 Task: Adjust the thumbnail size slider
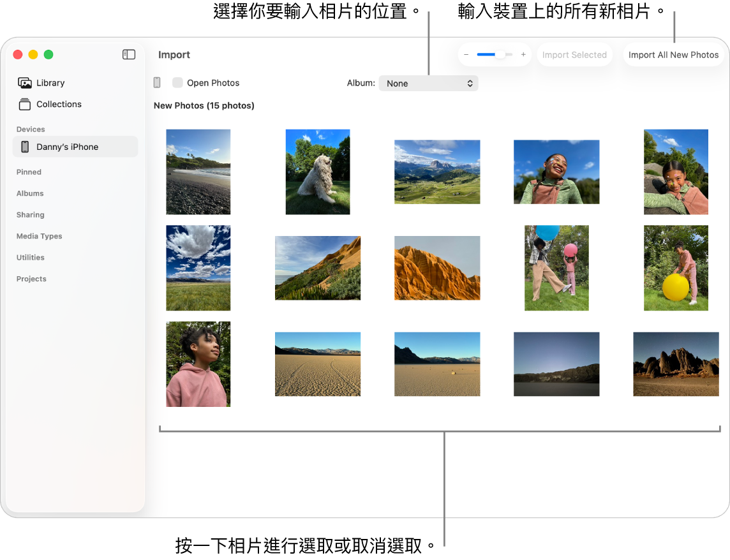500,55
